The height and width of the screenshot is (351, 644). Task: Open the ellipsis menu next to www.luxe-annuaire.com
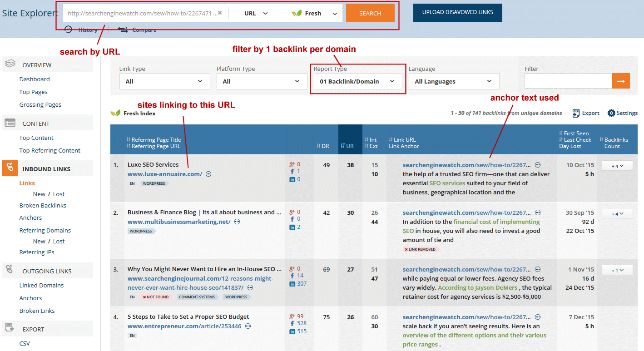[208, 174]
